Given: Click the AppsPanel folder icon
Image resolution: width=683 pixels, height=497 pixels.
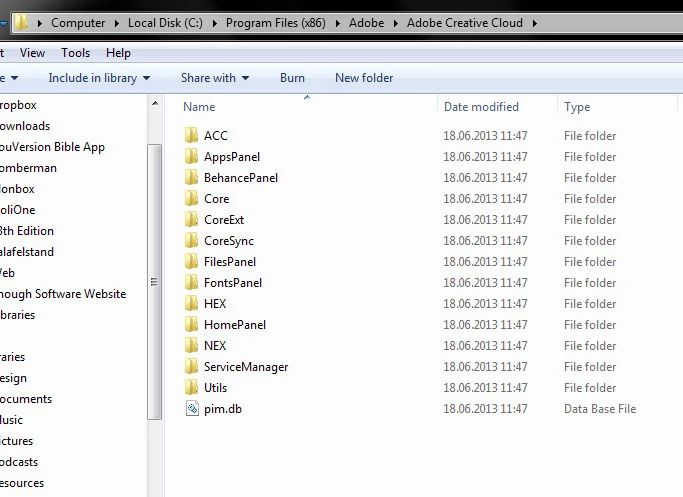Looking at the screenshot, I should [191, 156].
